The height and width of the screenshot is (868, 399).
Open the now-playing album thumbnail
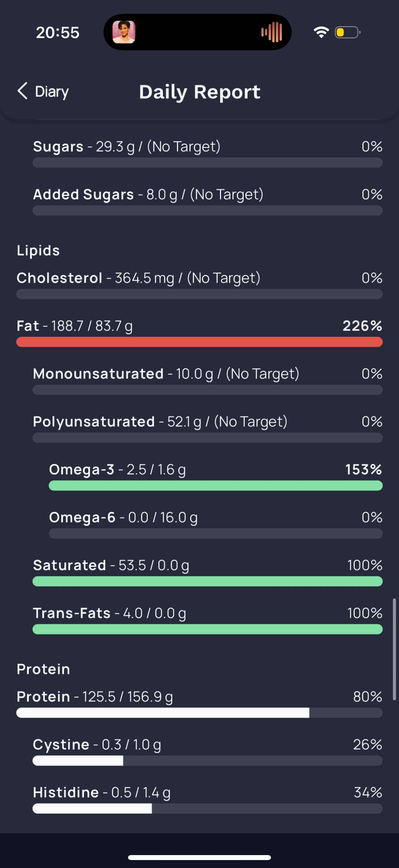click(x=124, y=32)
